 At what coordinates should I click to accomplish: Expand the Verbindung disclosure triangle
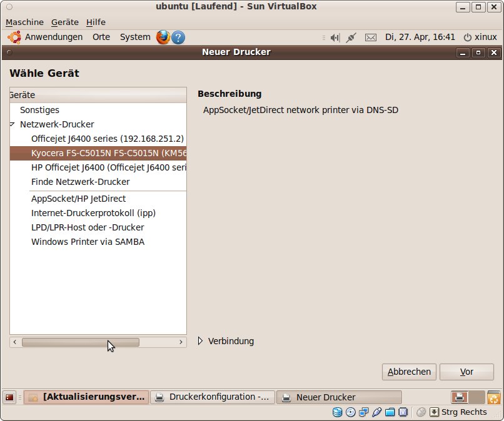pyautogui.click(x=200, y=341)
